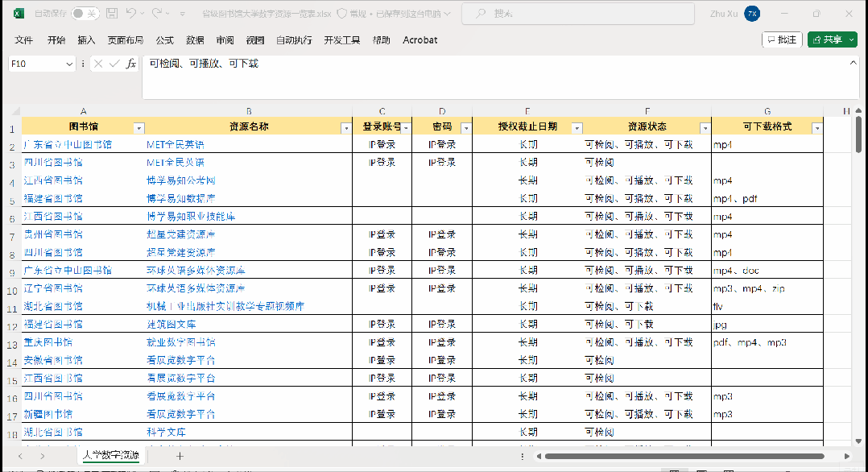Click the Zhu Xu account name
The height and width of the screenshot is (472, 868).
pos(724,14)
